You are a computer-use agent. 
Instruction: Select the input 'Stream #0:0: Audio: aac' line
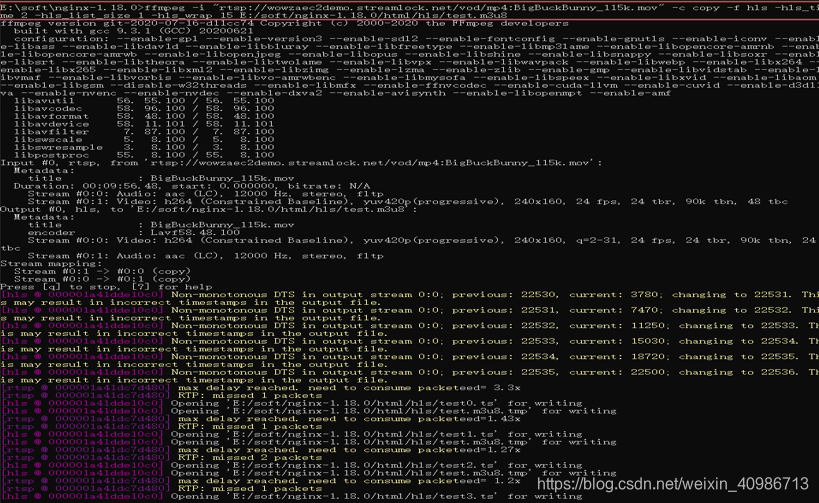click(x=205, y=194)
